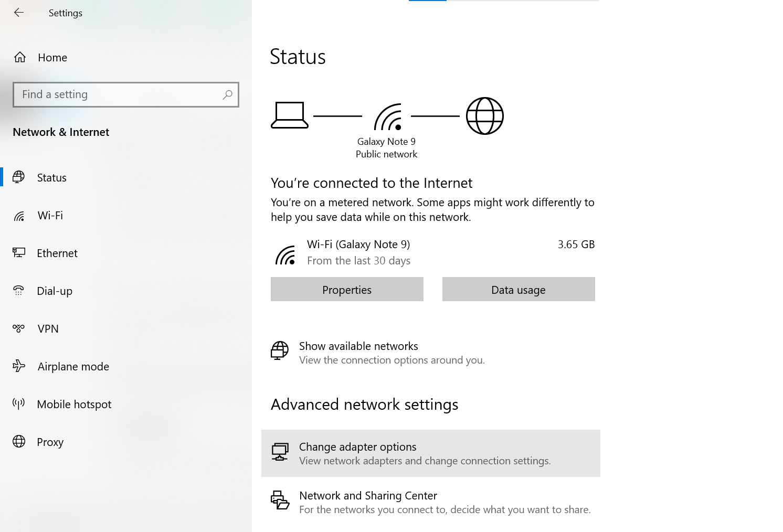Open Network and Sharing Center

click(x=368, y=496)
